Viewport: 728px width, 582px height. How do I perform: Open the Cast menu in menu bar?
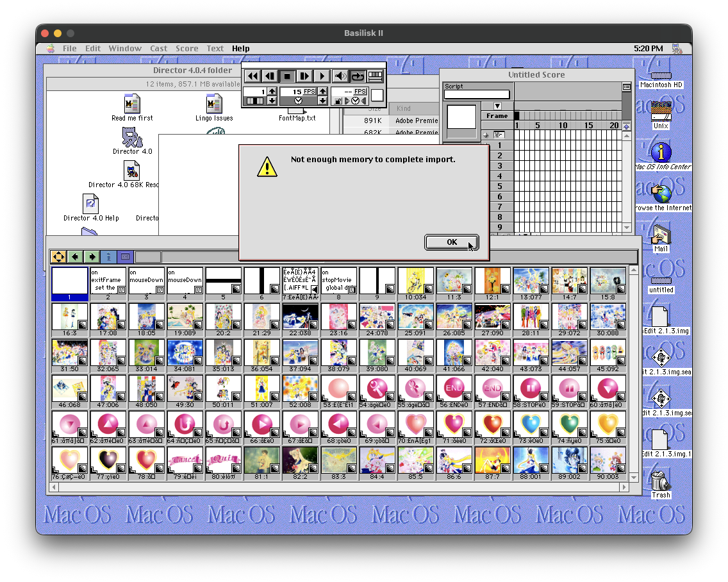(x=158, y=49)
